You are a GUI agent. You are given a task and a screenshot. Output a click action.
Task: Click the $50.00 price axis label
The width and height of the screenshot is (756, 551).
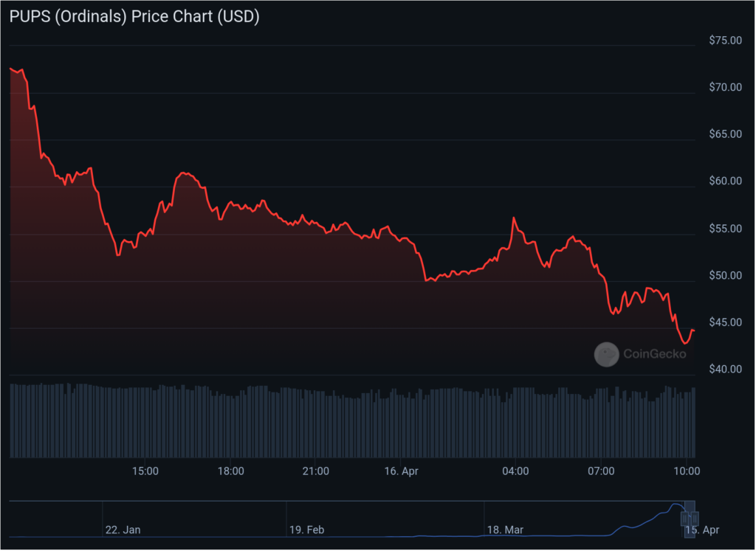pyautogui.click(x=725, y=275)
